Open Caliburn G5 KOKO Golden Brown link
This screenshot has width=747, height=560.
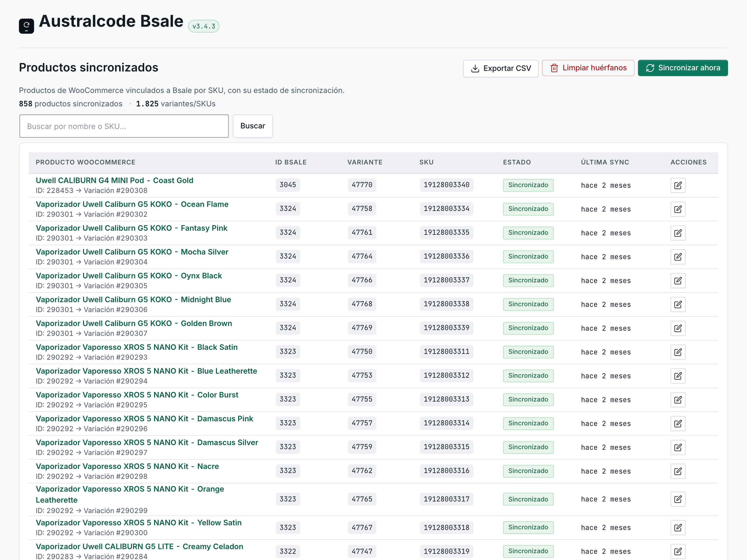tap(134, 323)
